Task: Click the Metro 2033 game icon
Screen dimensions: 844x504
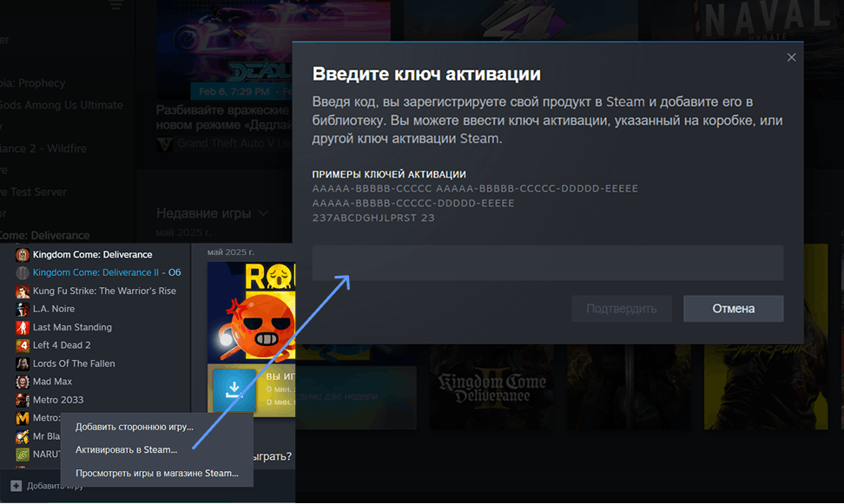Action: tap(22, 399)
